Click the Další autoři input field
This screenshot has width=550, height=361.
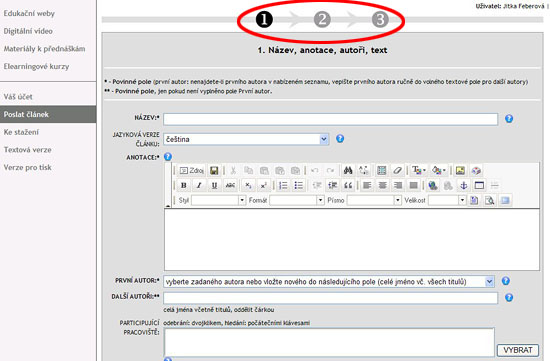point(330,298)
